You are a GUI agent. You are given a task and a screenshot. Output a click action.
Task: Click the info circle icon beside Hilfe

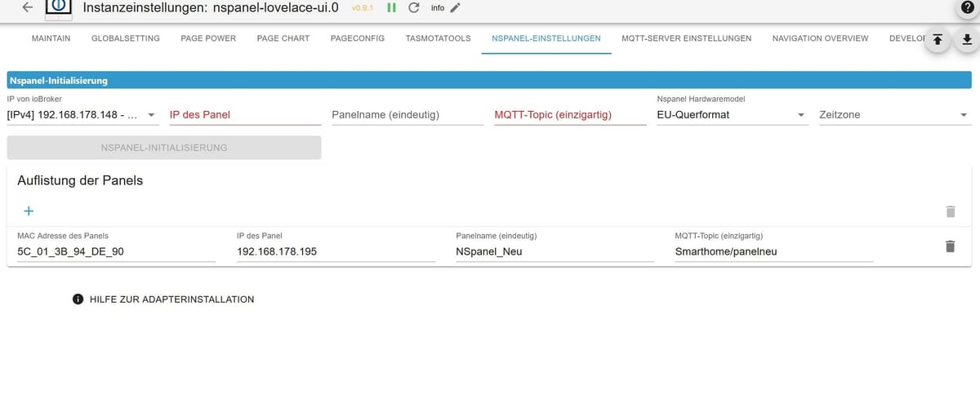point(78,299)
